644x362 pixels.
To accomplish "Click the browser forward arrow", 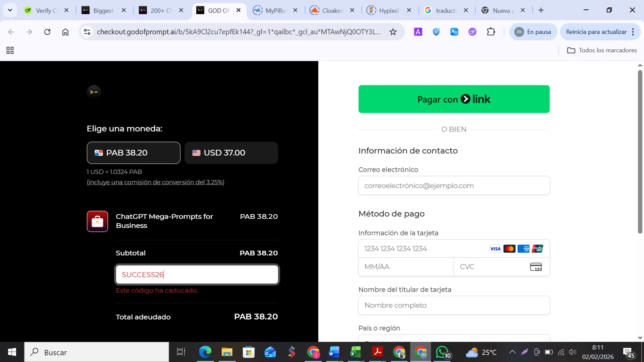I will coord(29,32).
